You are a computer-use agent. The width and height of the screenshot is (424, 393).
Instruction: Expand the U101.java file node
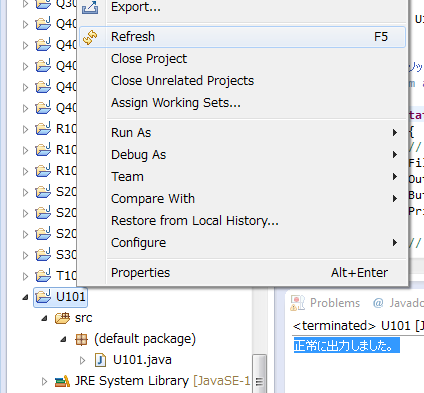click(82, 360)
